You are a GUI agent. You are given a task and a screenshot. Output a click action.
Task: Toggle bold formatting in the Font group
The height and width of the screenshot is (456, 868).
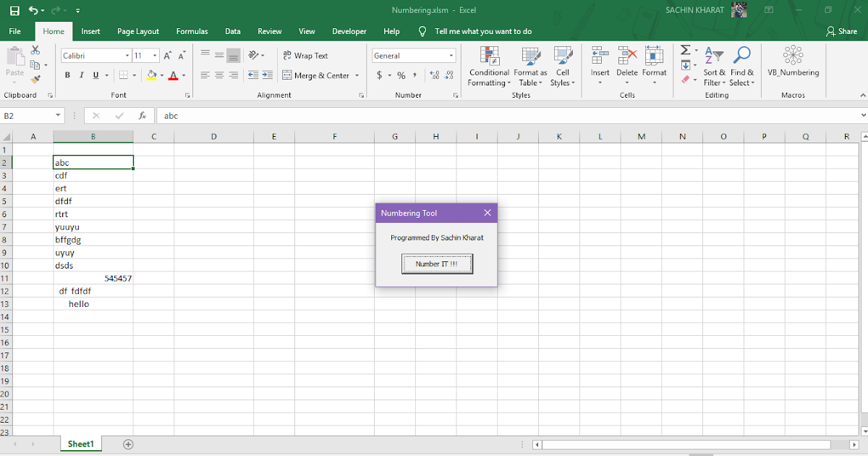pos(67,75)
